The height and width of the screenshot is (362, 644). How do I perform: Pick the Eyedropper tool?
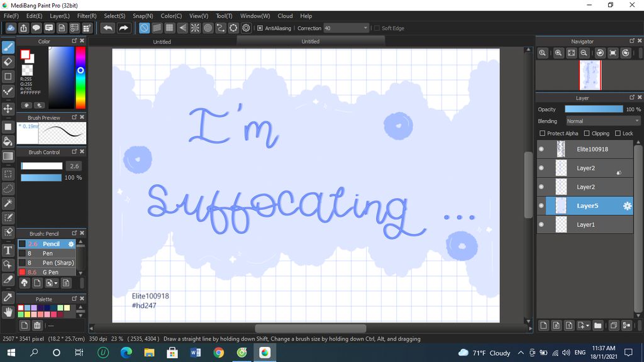(8, 297)
